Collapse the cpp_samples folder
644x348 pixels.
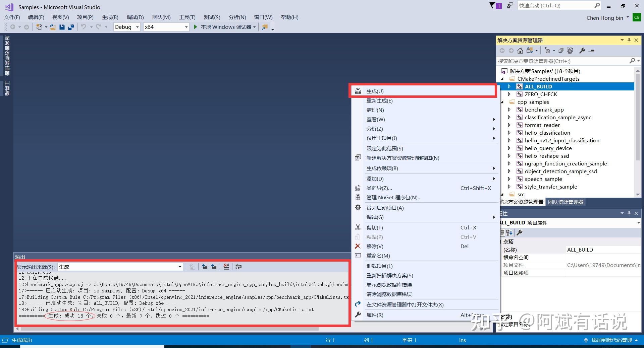[x=502, y=102]
